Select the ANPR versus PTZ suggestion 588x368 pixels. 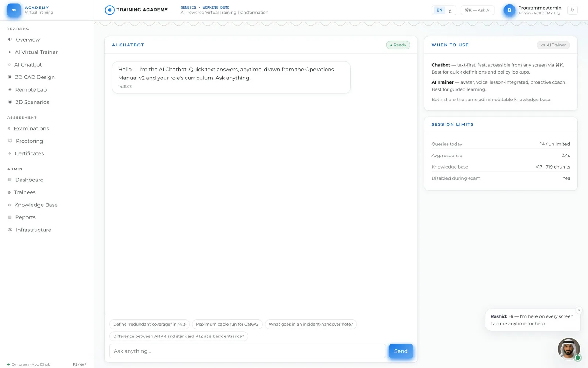tap(179, 336)
